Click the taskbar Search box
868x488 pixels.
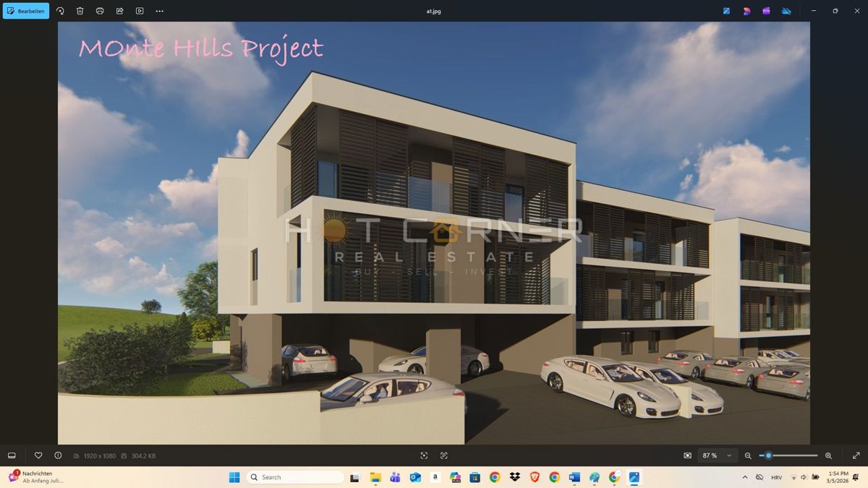click(x=295, y=477)
